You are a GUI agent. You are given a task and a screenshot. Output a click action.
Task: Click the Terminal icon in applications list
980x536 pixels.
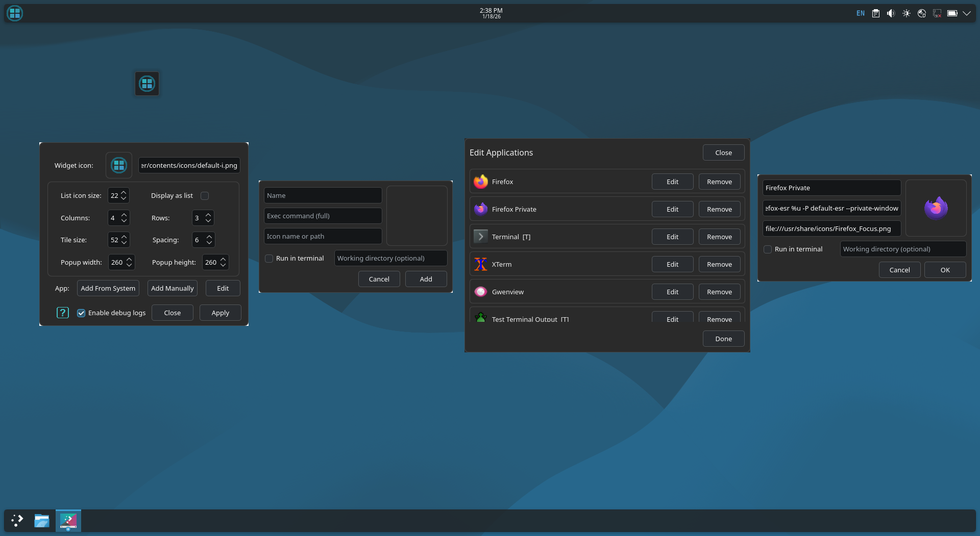(481, 237)
